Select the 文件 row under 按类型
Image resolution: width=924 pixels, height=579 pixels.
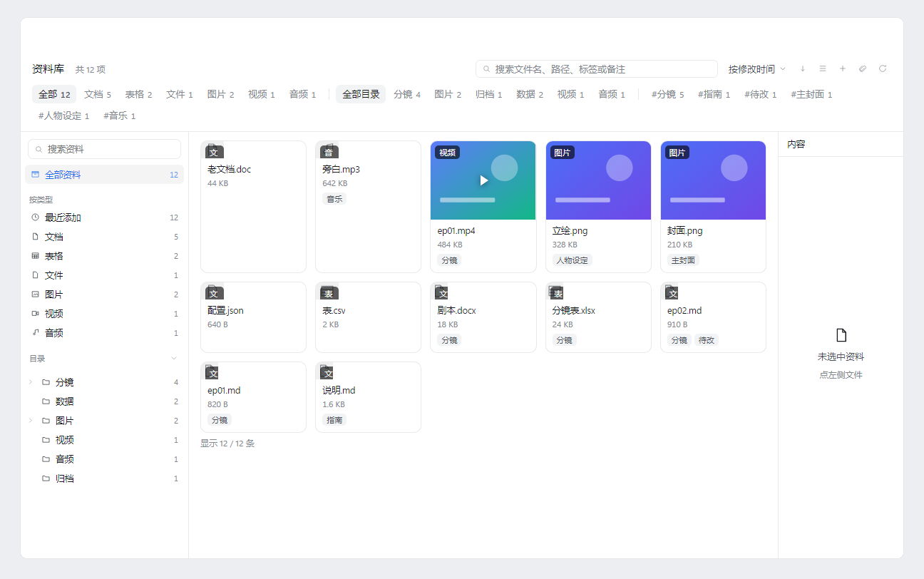(104, 275)
